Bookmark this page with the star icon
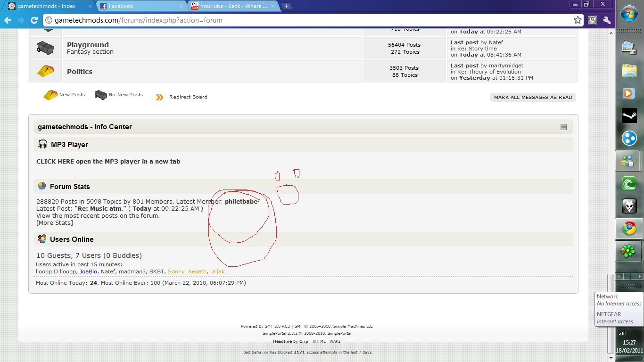644x362 pixels. 578,20
